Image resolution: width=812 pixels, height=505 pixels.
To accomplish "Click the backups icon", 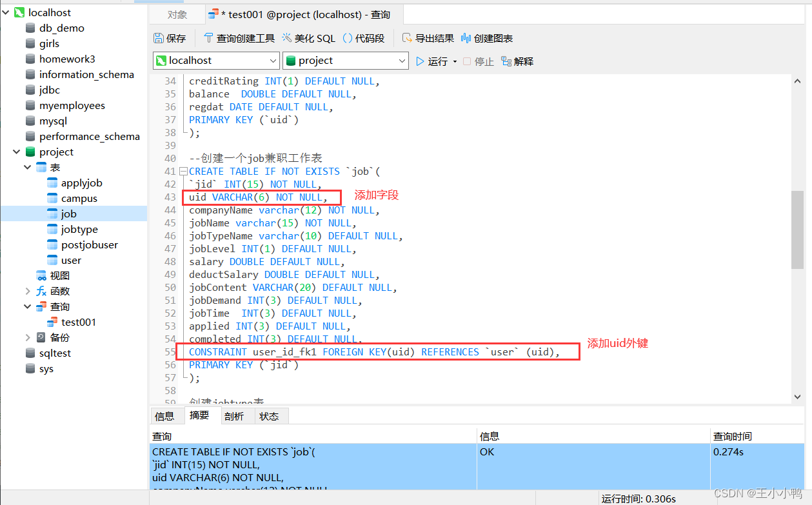I will coord(41,337).
